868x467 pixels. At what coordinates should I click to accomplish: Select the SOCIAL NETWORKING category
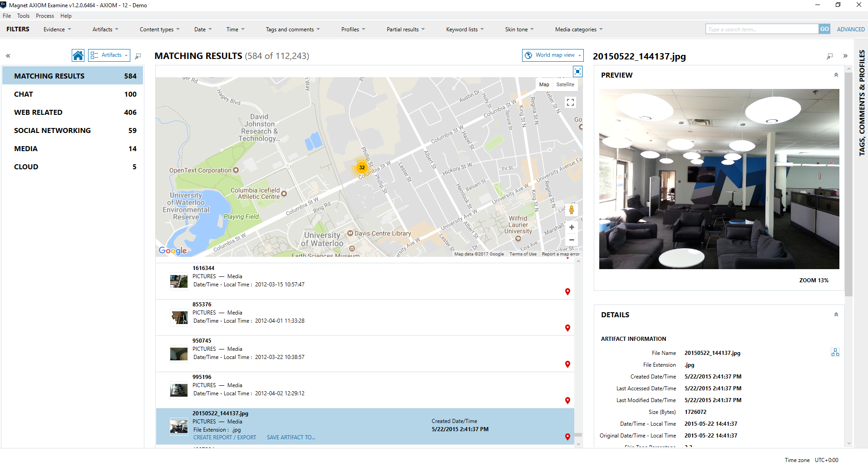click(x=73, y=131)
